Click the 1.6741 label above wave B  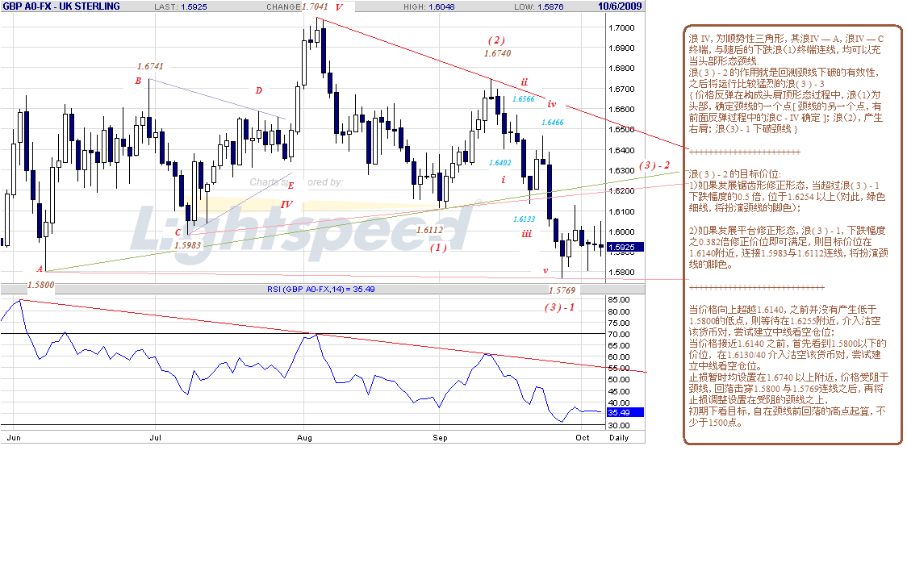pos(150,66)
